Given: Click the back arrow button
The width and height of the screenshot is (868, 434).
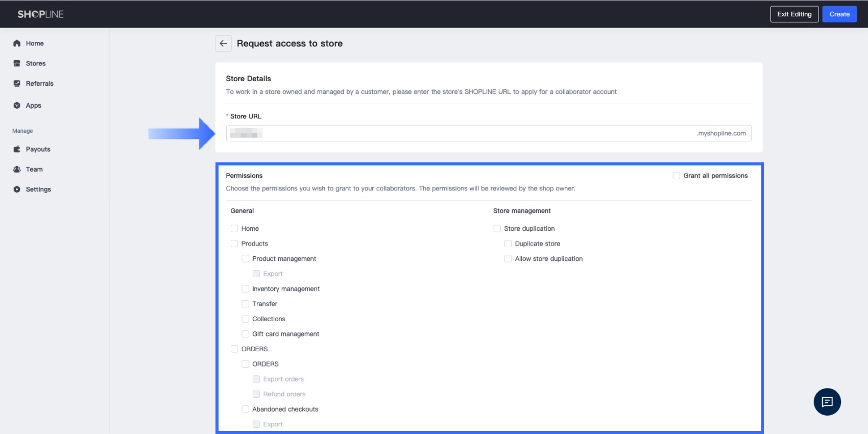Looking at the screenshot, I should pos(223,43).
